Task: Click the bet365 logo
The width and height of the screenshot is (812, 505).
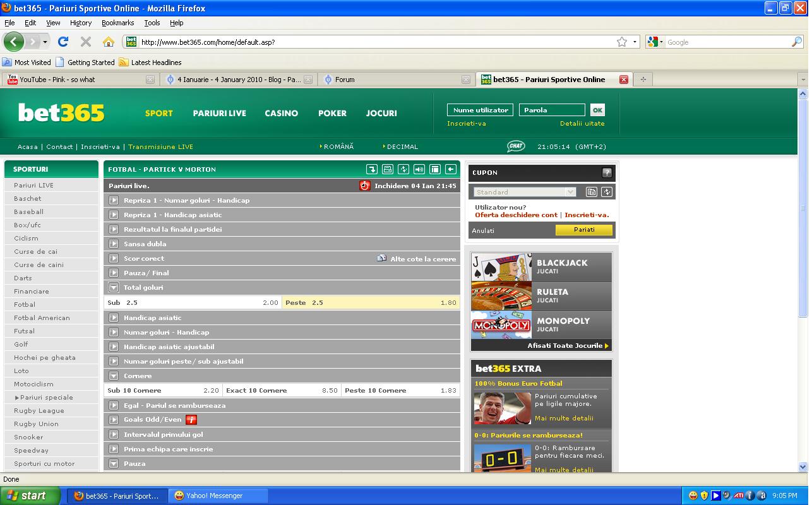Action: tap(61, 112)
